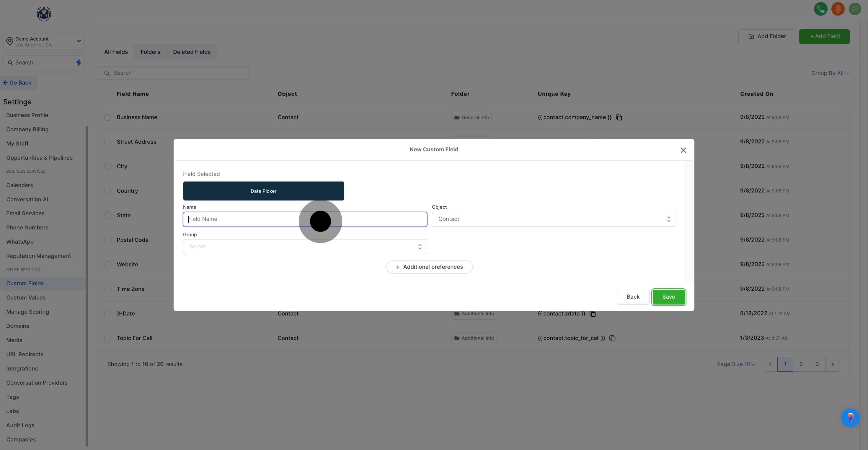Image resolution: width=868 pixels, height=450 pixels.
Task: Tick the Topic For Call checkbox
Action: pyautogui.click(x=107, y=338)
